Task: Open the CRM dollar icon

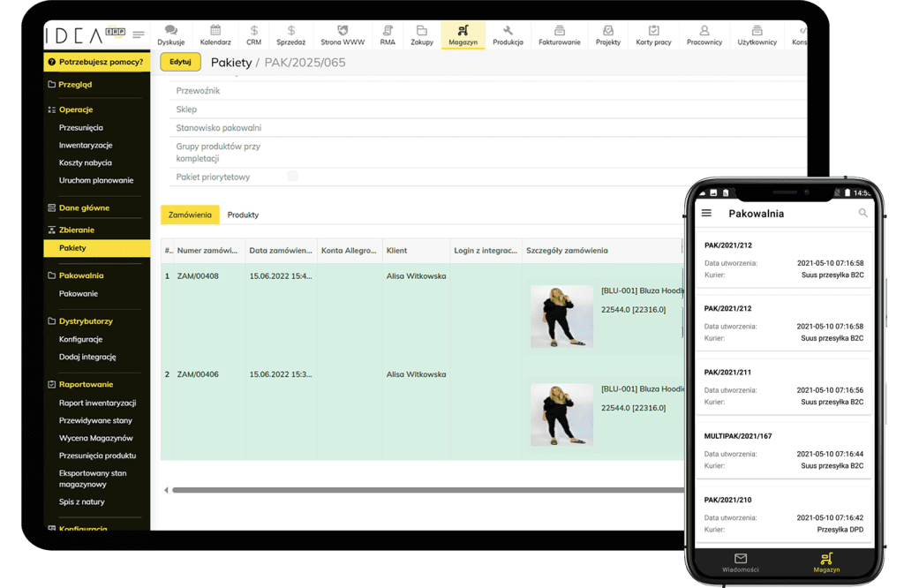Action: 254,31
